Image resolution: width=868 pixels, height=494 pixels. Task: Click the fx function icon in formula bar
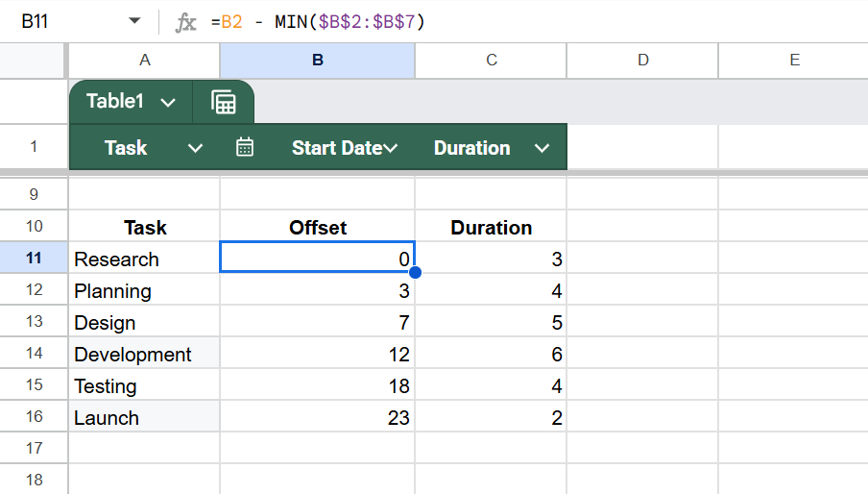point(185,22)
